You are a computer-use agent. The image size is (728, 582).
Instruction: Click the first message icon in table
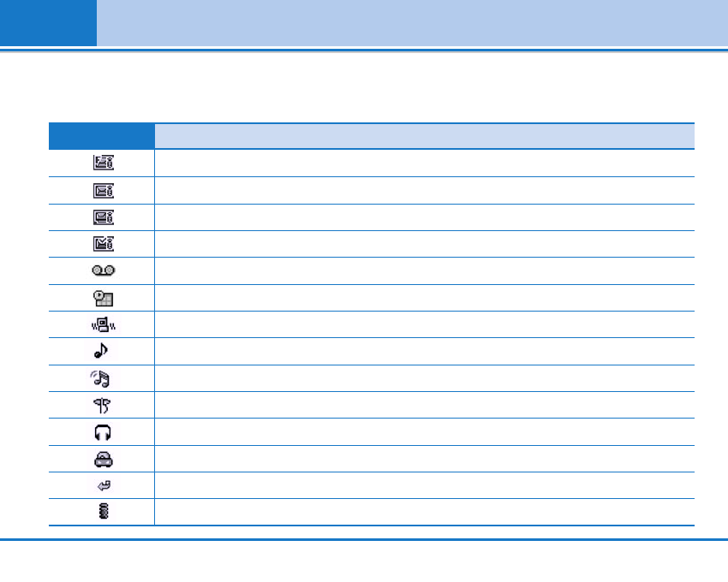tap(102, 163)
